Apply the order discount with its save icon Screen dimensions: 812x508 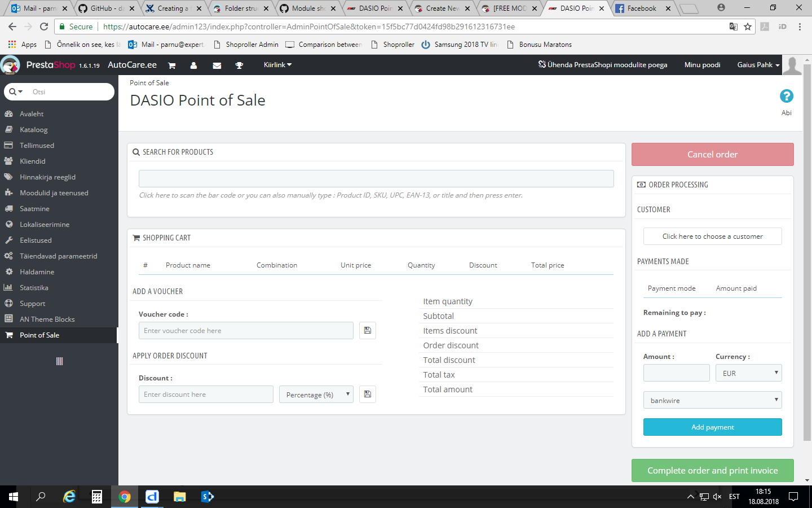[368, 394]
